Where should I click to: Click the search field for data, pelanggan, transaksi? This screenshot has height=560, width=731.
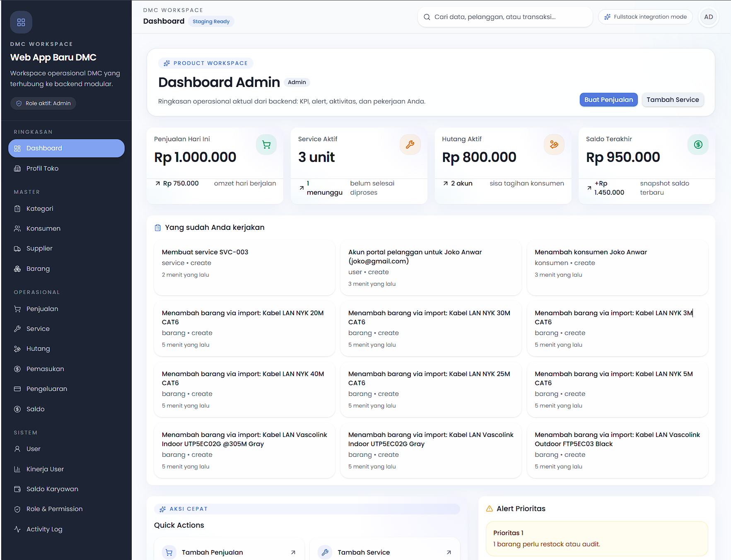pos(505,17)
